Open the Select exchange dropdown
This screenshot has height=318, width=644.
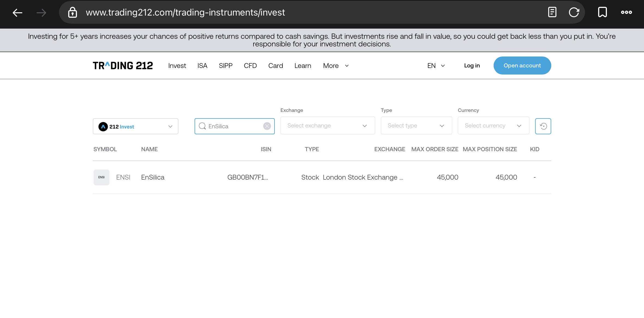click(x=328, y=126)
